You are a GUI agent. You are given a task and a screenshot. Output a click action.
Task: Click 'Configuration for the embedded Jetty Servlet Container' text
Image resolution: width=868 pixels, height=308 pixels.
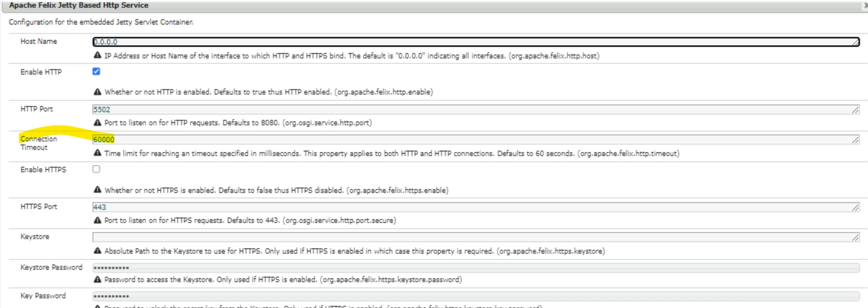tap(101, 22)
